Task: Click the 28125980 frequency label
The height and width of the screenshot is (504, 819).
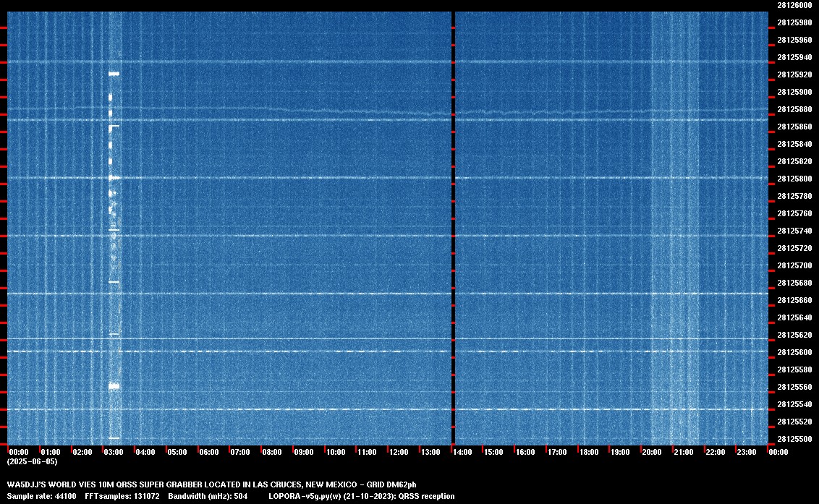Action: tap(794, 22)
